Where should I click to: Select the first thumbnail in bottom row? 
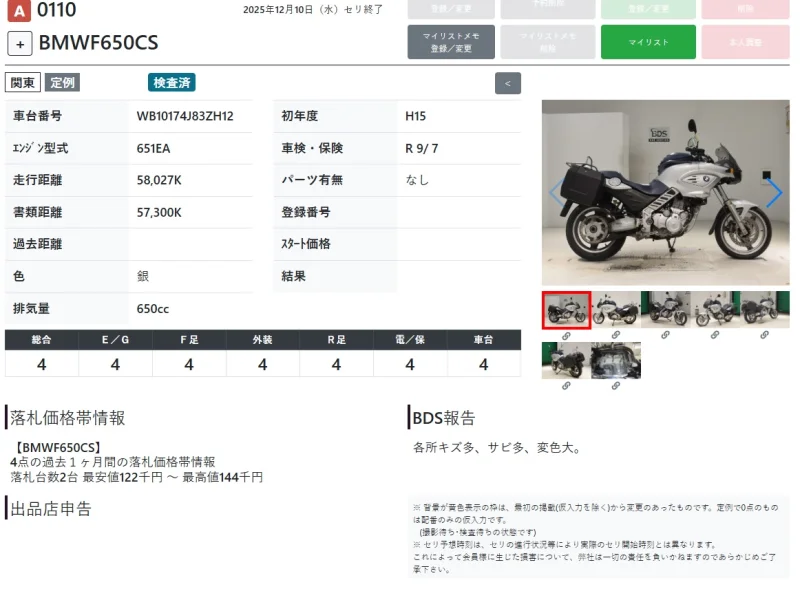coord(566,360)
